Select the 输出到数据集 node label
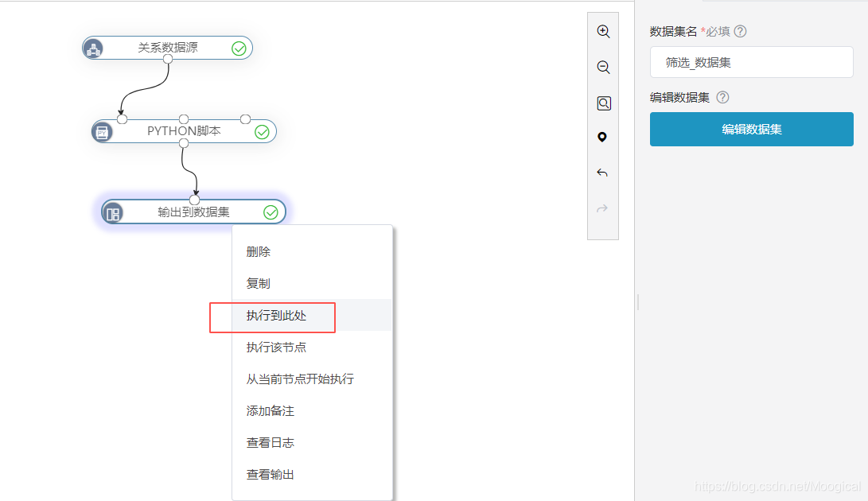 pyautogui.click(x=193, y=212)
